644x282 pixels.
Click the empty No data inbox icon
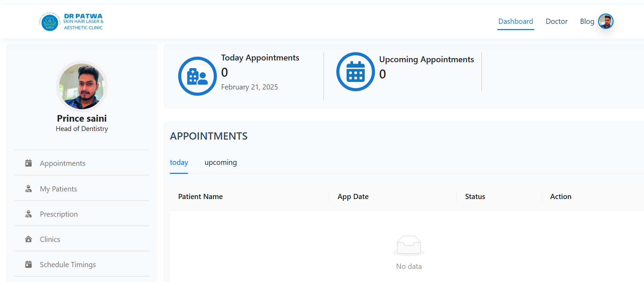pos(409,245)
